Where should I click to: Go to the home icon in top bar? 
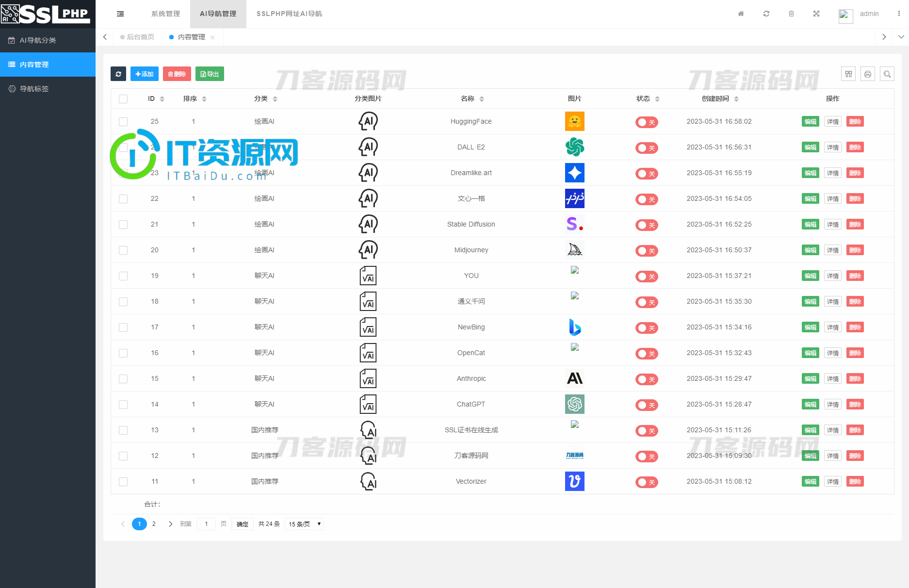point(741,14)
